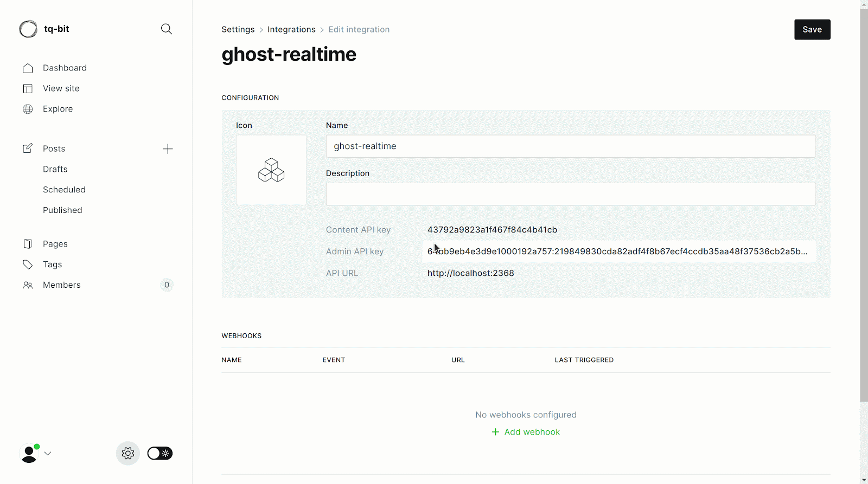The width and height of the screenshot is (868, 484).
Task: Click Add webhook link
Action: click(526, 432)
